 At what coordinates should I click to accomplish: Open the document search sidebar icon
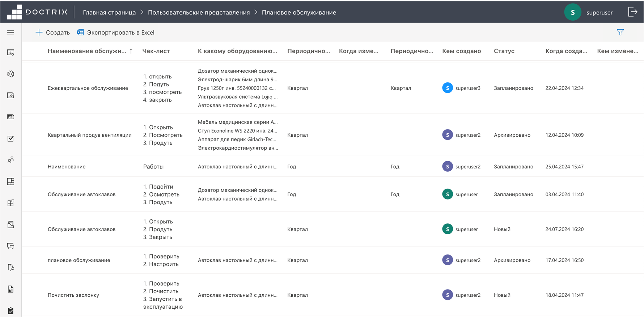tap(11, 267)
